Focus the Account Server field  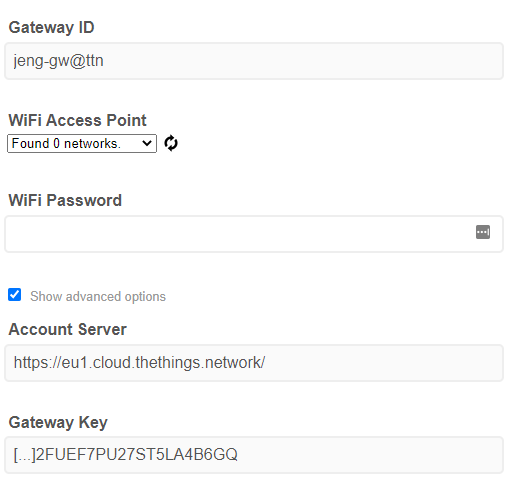pos(254,363)
